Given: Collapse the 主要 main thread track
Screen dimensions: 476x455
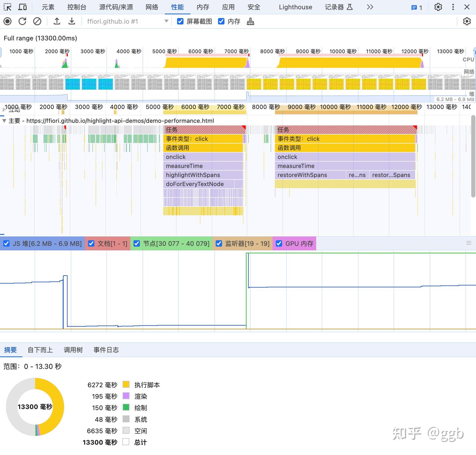Looking at the screenshot, I should (x=4, y=121).
